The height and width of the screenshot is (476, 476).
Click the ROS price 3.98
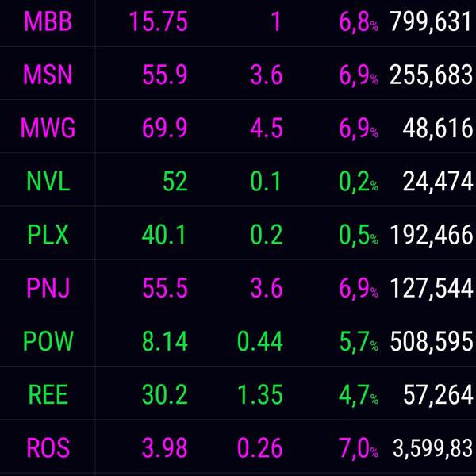point(165,447)
